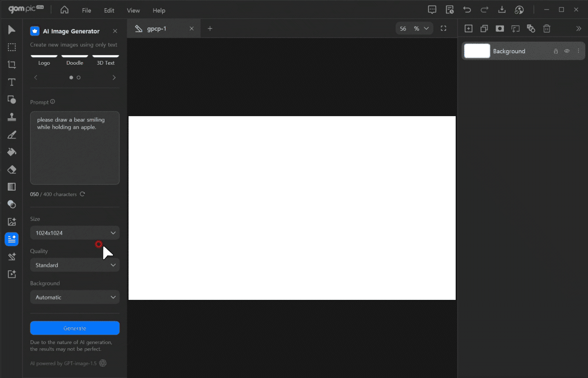Merge layers icon in layers panel
The width and height of the screenshot is (588, 378).
(x=531, y=28)
